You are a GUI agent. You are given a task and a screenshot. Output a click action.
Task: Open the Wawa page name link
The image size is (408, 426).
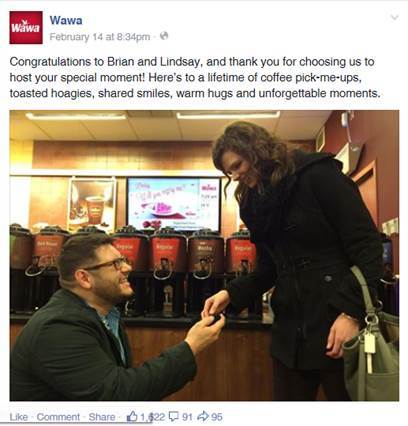click(66, 20)
